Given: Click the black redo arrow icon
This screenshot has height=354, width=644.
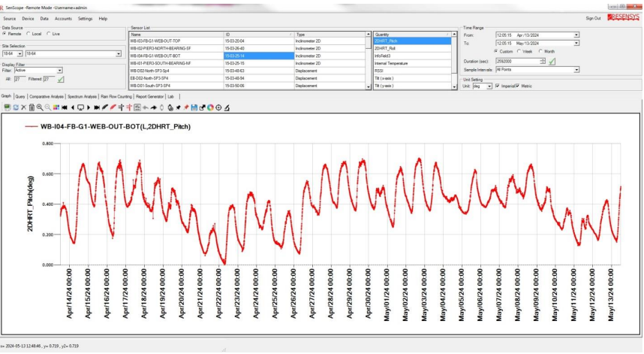Looking at the screenshot, I should 154,107.
